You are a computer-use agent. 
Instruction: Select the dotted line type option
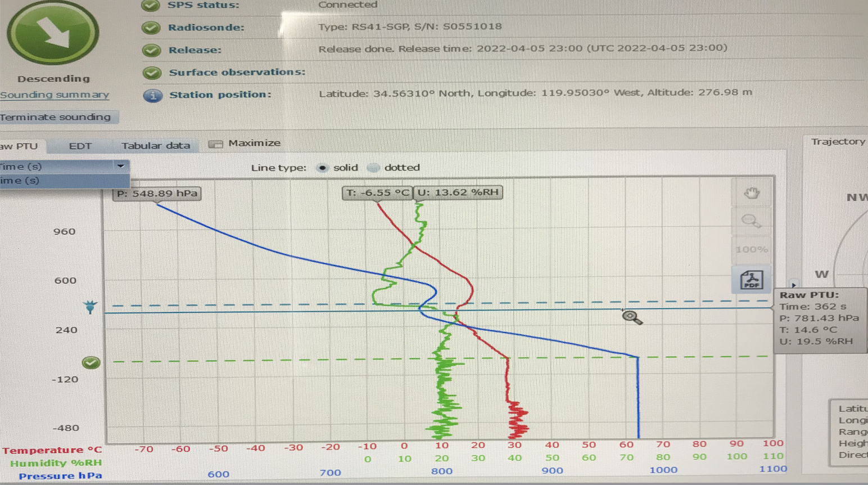373,168
